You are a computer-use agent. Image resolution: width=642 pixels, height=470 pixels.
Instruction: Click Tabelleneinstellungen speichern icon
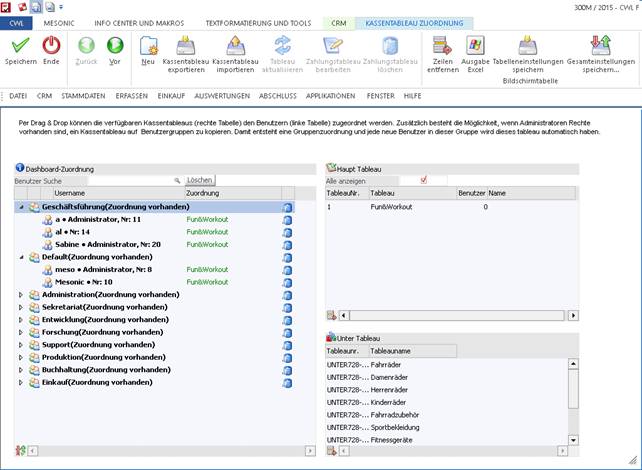(526, 46)
